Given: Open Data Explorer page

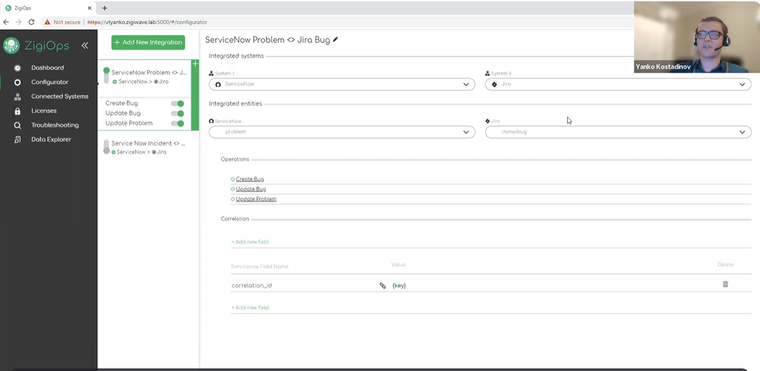Looking at the screenshot, I should point(51,139).
